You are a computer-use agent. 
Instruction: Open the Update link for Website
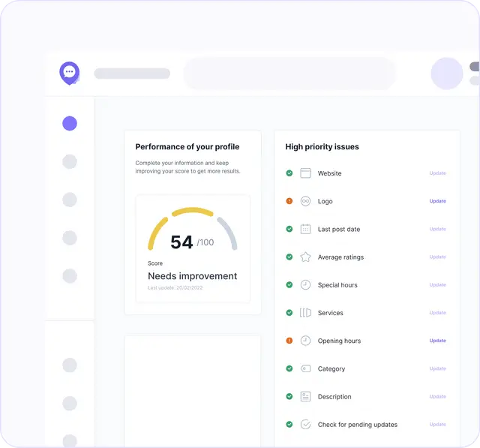(438, 173)
